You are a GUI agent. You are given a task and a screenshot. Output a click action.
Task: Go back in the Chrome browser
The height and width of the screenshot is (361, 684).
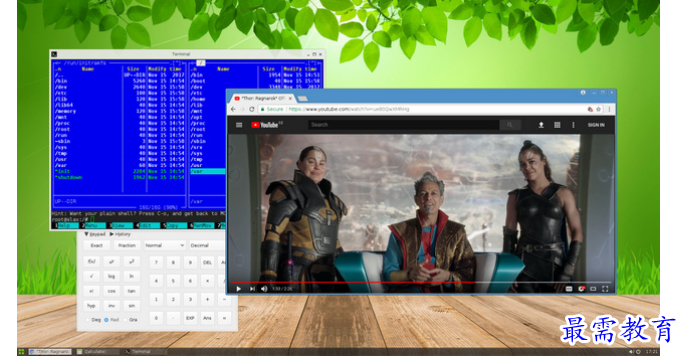pos(233,109)
